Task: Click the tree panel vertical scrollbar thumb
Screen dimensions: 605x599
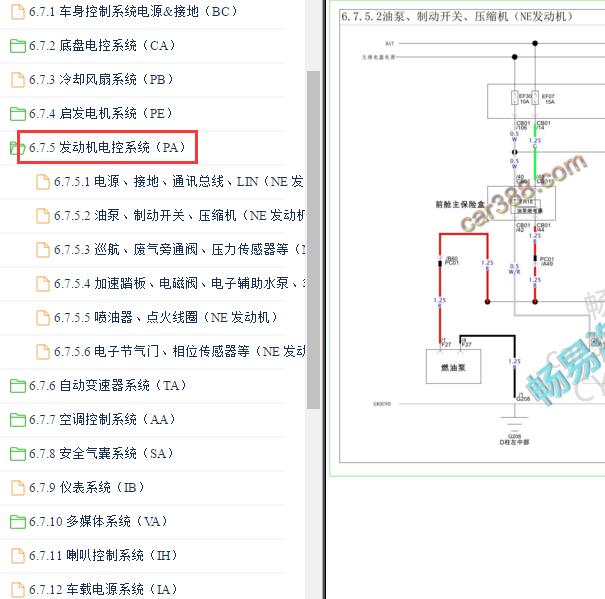Action: 313,239
